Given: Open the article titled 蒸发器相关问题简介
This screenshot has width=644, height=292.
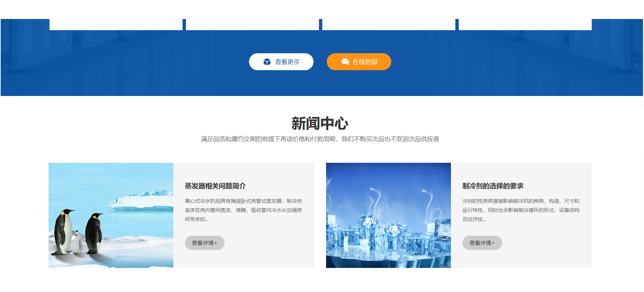Looking at the screenshot, I should pyautogui.click(x=215, y=186).
